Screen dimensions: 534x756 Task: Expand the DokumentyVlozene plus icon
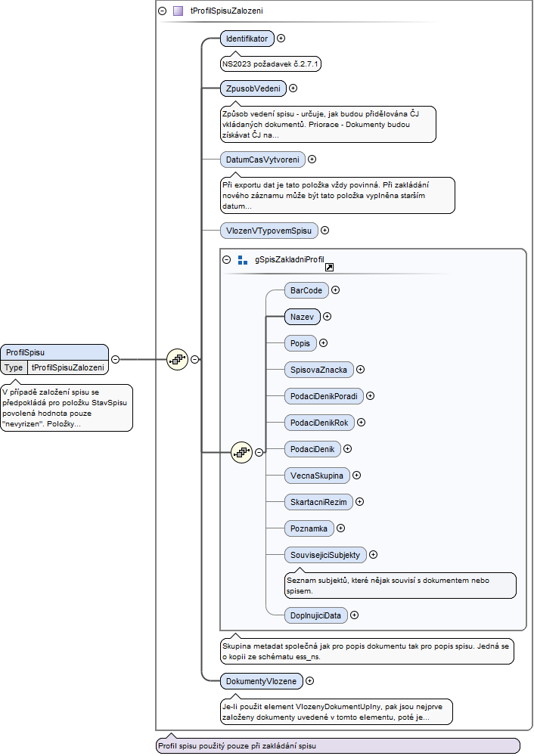309,681
